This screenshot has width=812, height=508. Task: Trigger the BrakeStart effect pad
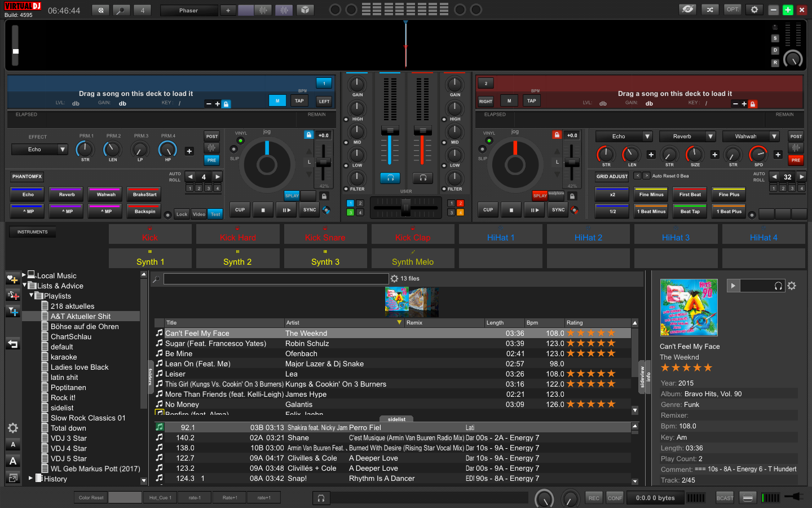(x=145, y=194)
